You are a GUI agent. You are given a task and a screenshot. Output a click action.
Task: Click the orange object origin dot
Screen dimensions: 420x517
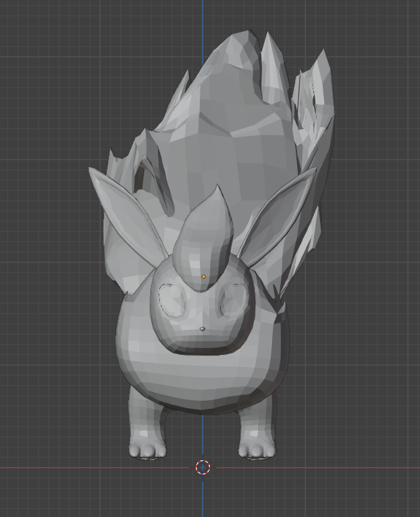(203, 276)
